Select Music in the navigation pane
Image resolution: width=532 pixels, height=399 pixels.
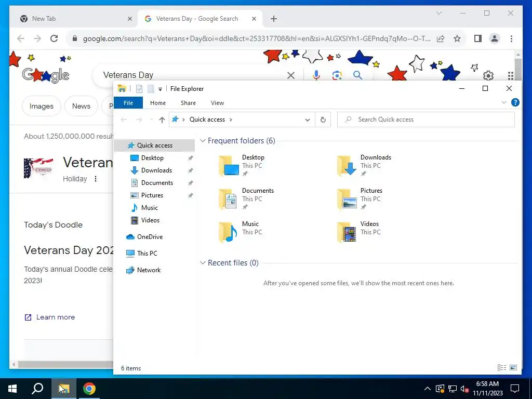(149, 208)
